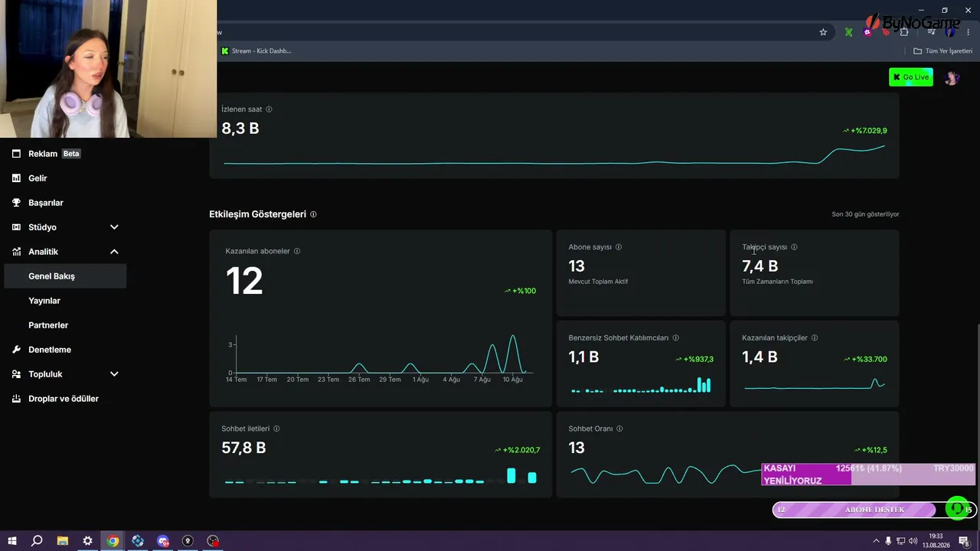Open Discord from the taskbar
The width and height of the screenshot is (980, 551).
coord(162,541)
